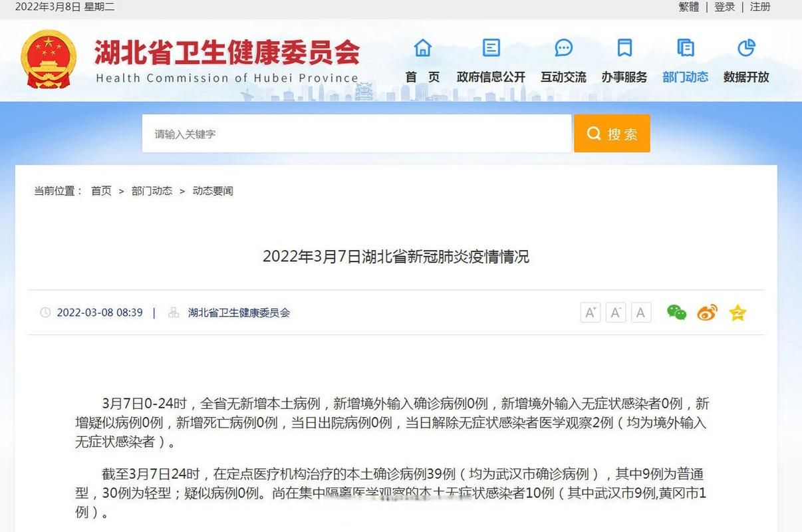802x532 pixels.
Task: Open the 互动交流 navigation menu
Action: pyautogui.click(x=563, y=77)
